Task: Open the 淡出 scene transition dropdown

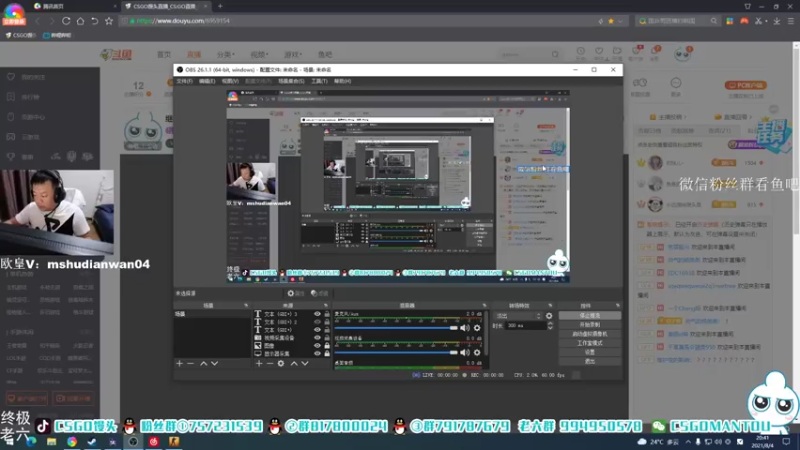Action: [x=517, y=316]
